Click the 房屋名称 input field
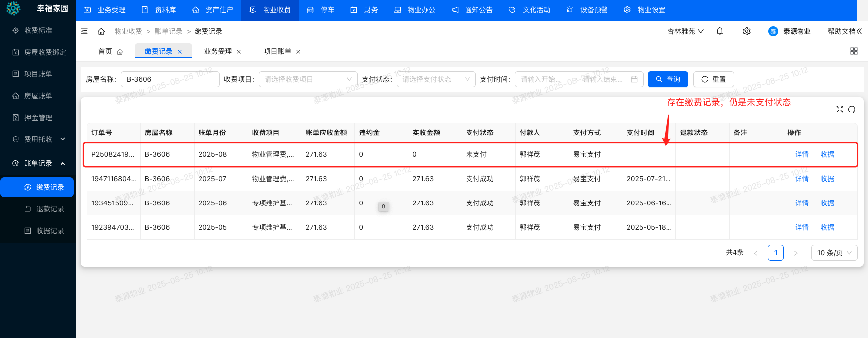This screenshot has height=338, width=868. coord(170,79)
